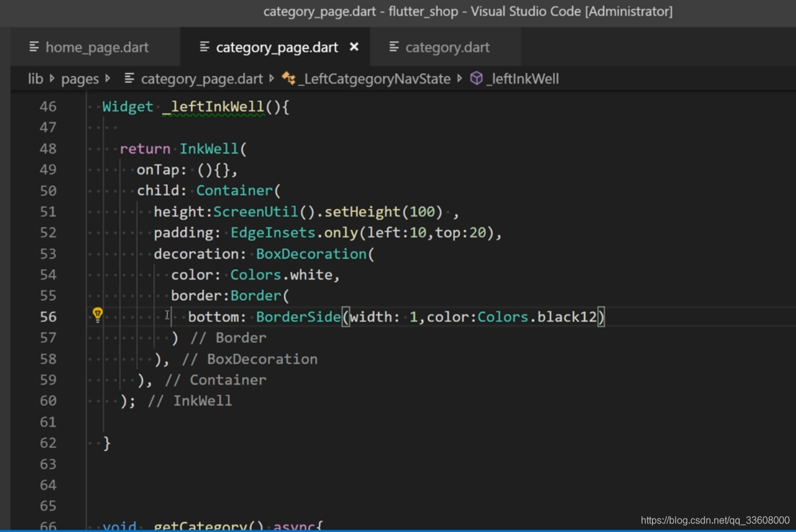Click Border( on line 55
The height and width of the screenshot is (532, 796).
(x=259, y=296)
